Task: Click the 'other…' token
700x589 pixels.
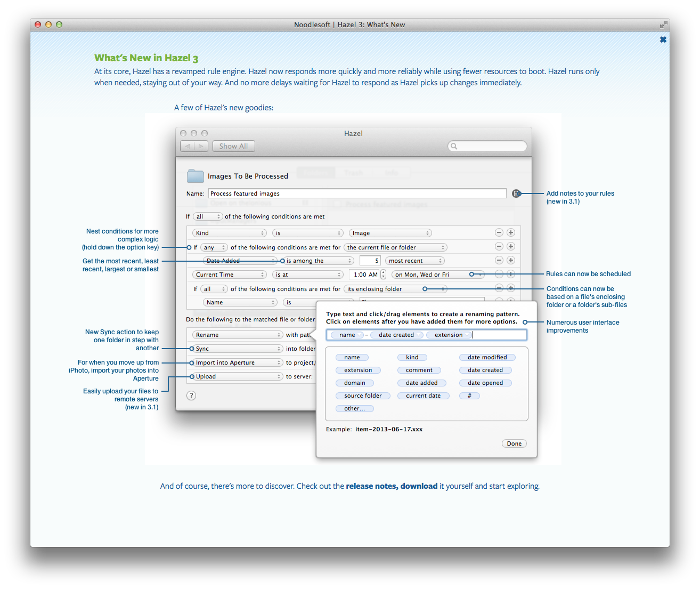Action: (x=355, y=408)
